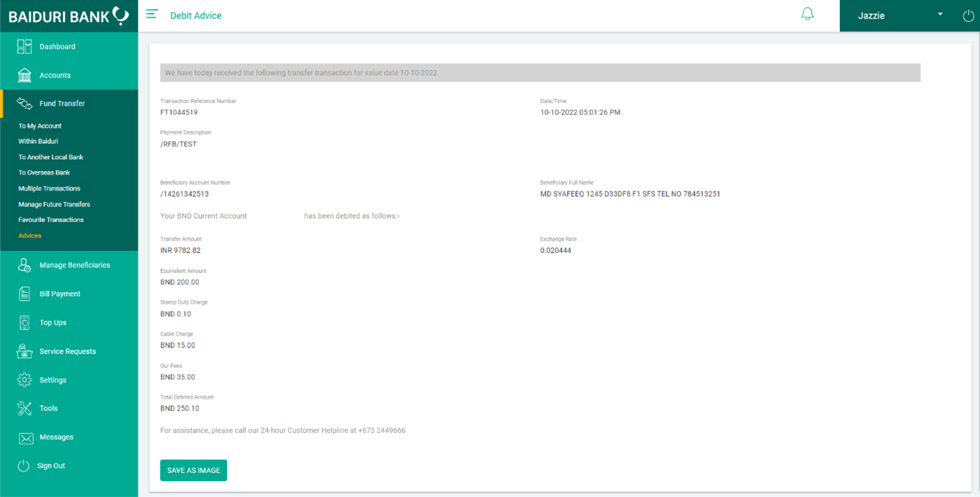Click cable charge BND 15.00
Viewport: 980px width, 497px height.
[177, 345]
